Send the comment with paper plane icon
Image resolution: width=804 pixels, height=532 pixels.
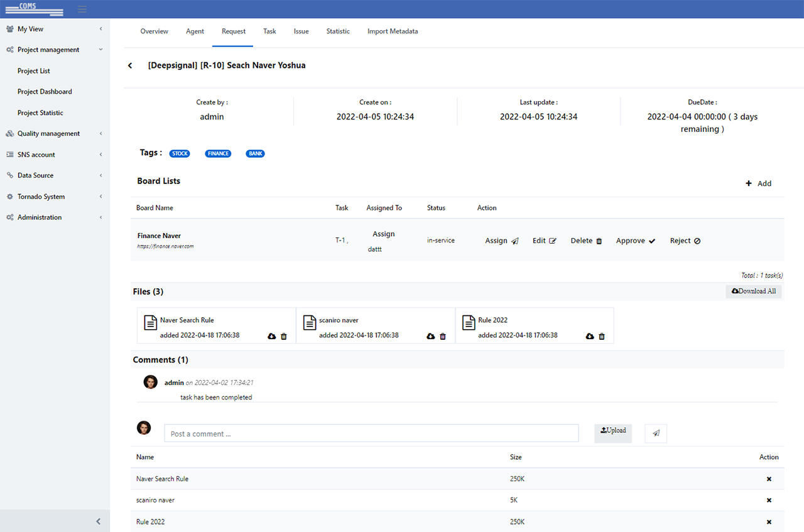[x=656, y=433]
